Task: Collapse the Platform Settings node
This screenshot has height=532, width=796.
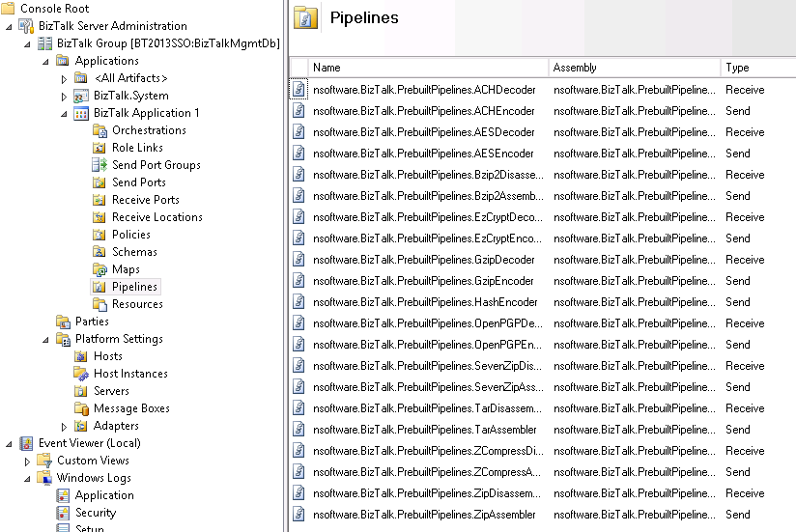Action: (x=45, y=340)
